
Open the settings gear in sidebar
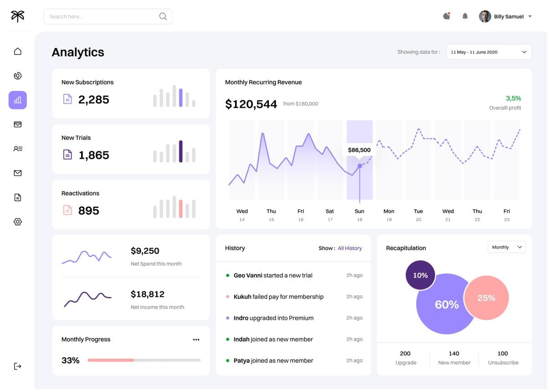click(x=18, y=222)
